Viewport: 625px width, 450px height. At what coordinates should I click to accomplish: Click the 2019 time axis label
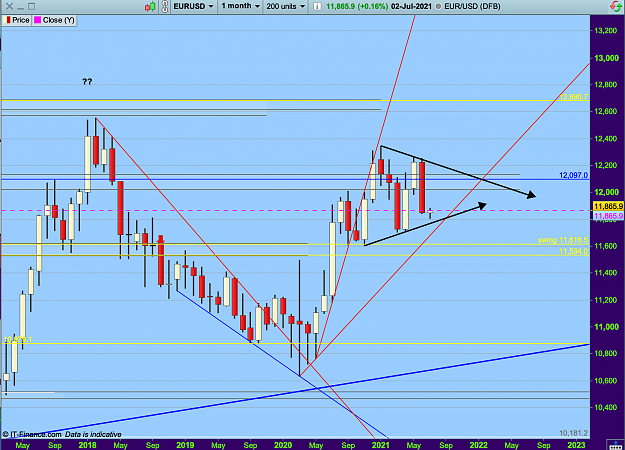(185, 445)
